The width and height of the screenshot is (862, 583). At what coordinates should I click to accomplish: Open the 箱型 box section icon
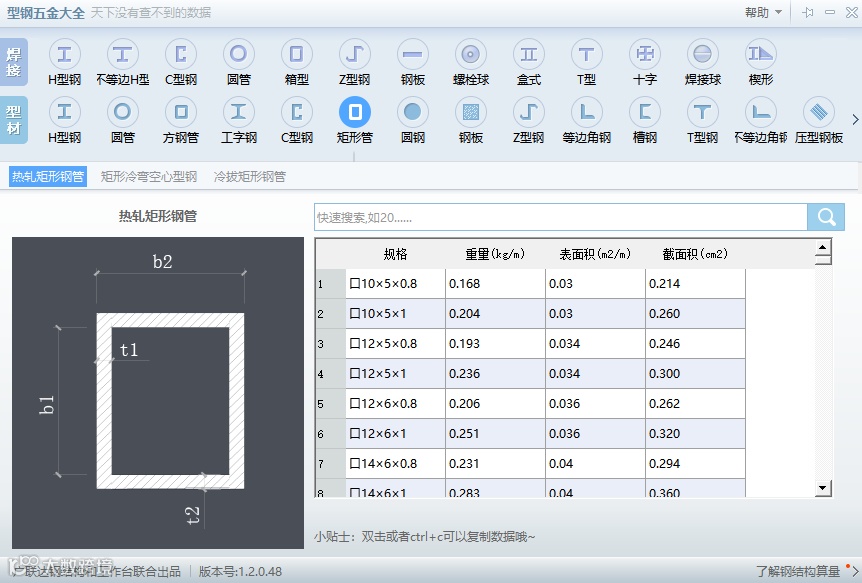click(296, 62)
